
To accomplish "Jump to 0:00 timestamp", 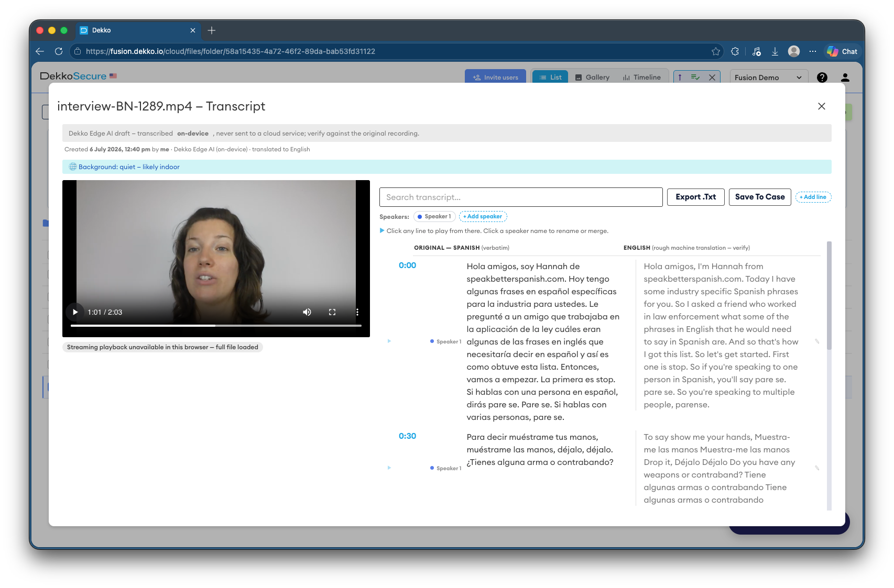I will (x=407, y=265).
